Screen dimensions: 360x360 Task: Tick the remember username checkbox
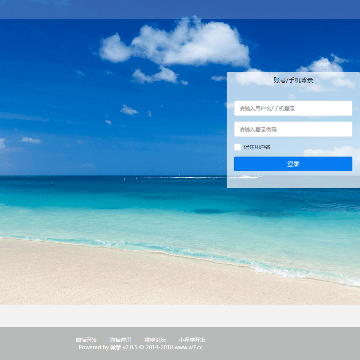[238, 147]
